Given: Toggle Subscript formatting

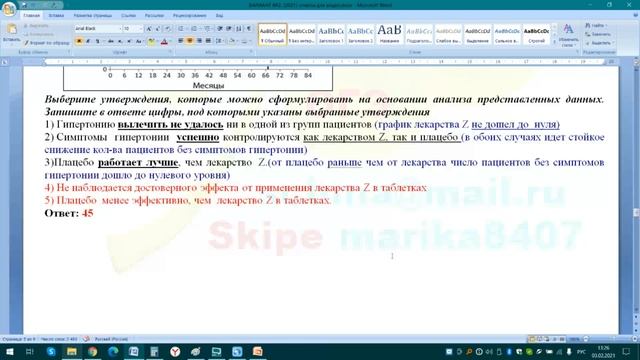Looking at the screenshot, I should (x=120, y=41).
